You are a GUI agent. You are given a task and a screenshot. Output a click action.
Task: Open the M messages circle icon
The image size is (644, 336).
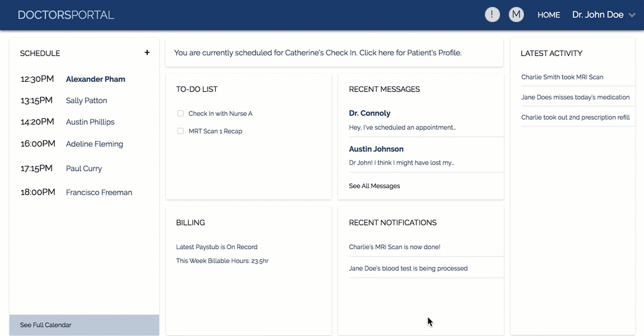click(x=516, y=14)
